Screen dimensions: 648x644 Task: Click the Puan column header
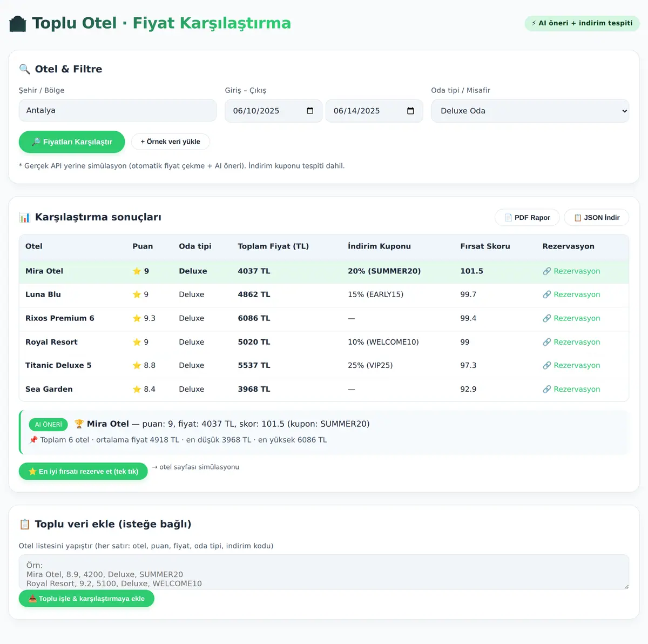coord(143,246)
